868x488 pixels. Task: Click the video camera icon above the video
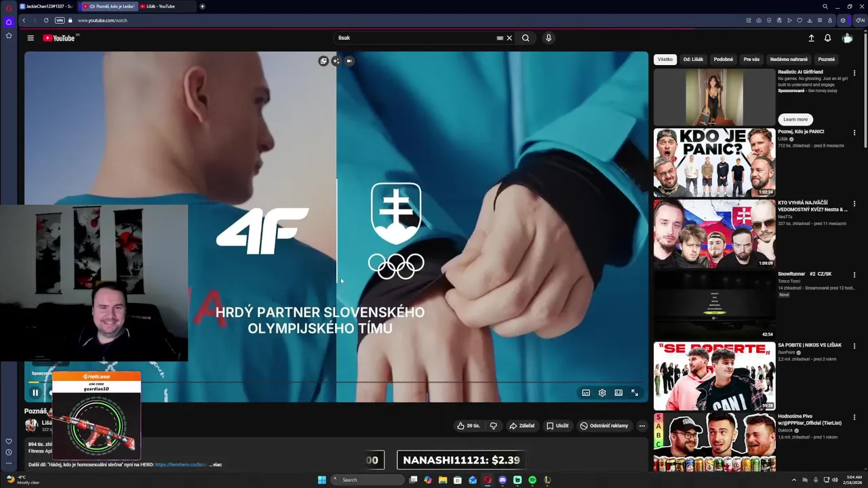(x=349, y=61)
